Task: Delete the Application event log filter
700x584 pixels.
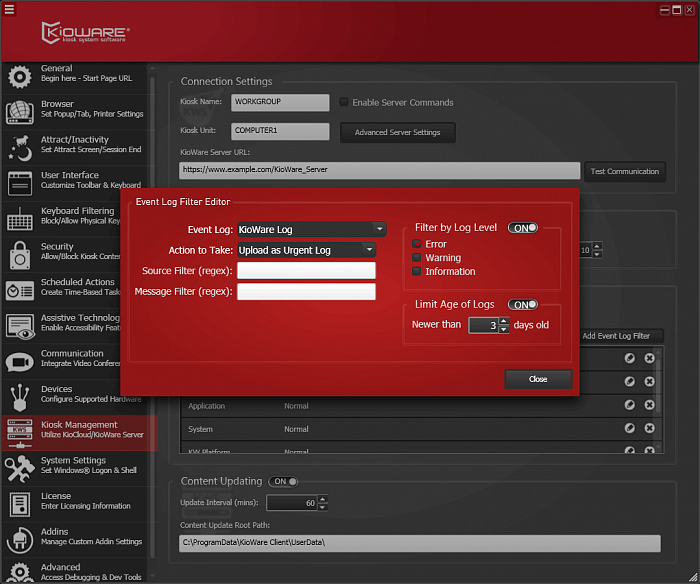Action: [x=650, y=405]
